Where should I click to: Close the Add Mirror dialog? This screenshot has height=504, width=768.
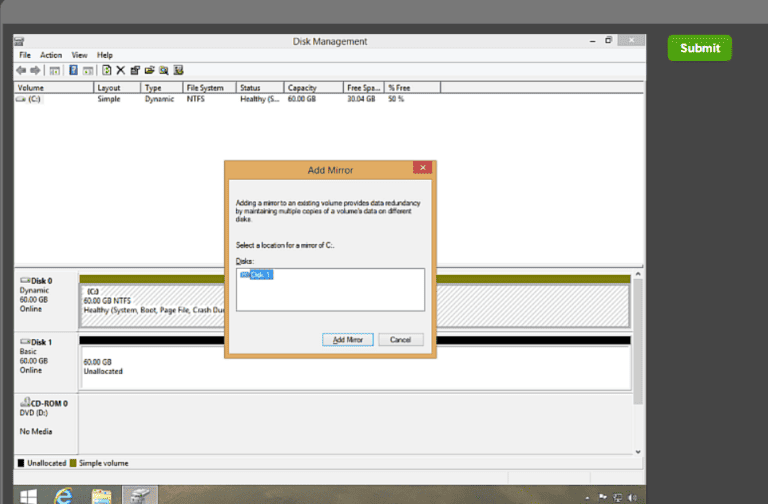pos(422,169)
